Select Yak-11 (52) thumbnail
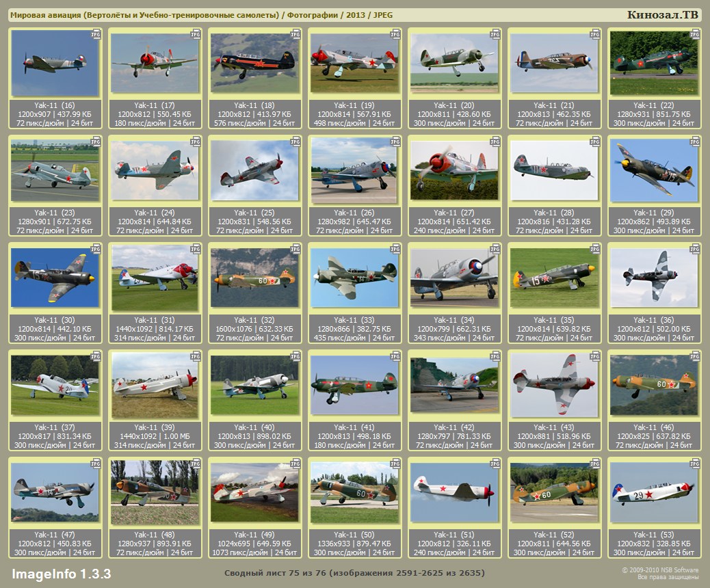This screenshot has width=710, height=588. (x=554, y=492)
